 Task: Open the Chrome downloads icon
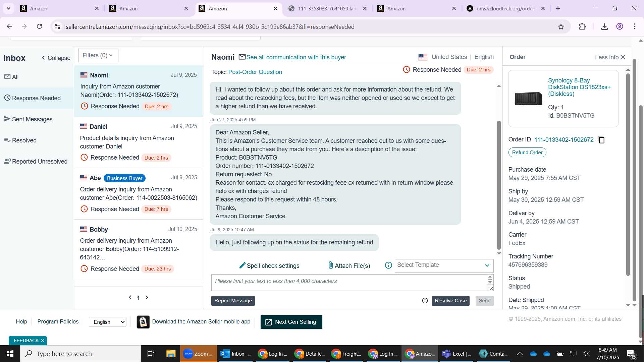pyautogui.click(x=604, y=26)
